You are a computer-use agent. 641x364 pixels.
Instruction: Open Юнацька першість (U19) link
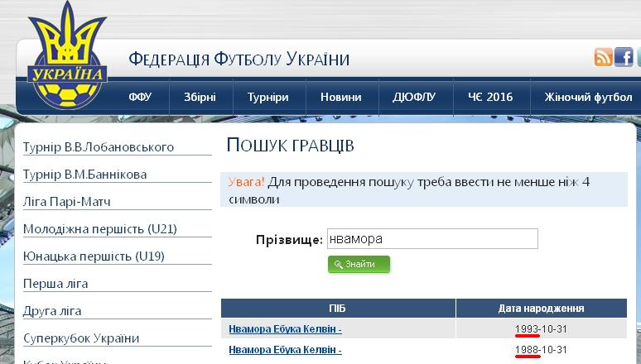tap(94, 256)
